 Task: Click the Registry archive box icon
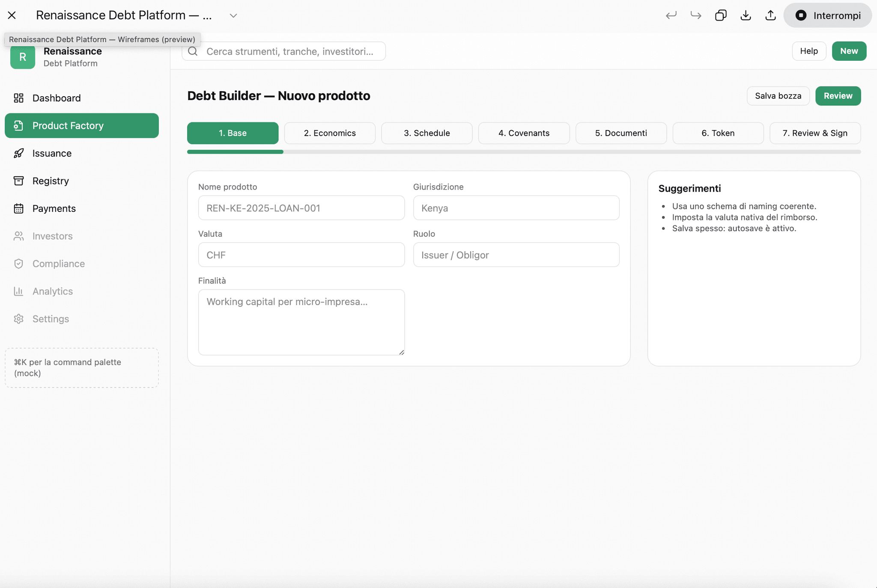(x=18, y=181)
